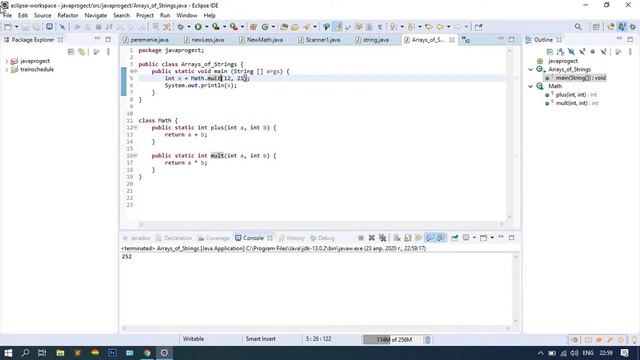Open the Refactor menu
Image resolution: width=640 pixels, height=360 pixels.
click(68, 16)
